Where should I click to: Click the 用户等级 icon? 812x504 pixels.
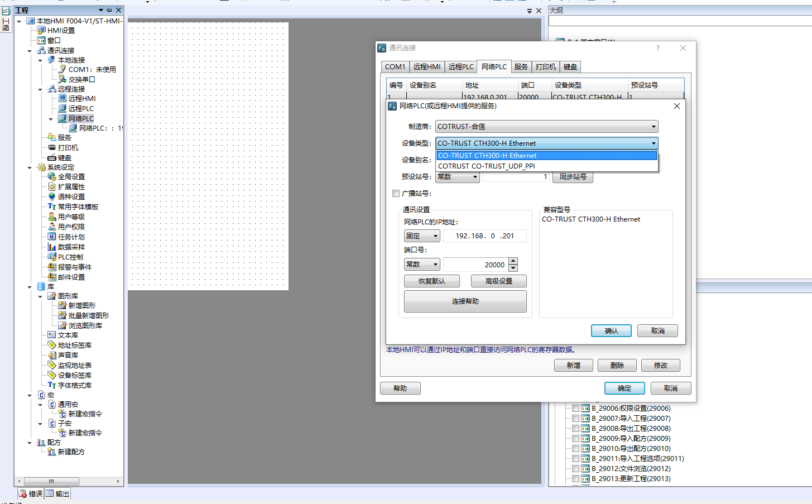coord(52,217)
